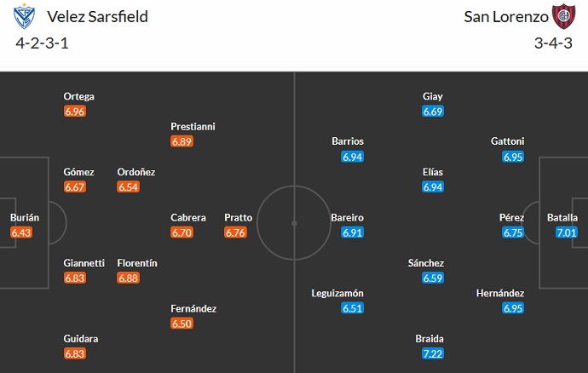Open player Prestianni's name
The height and width of the screenshot is (373, 588).
coord(193,126)
